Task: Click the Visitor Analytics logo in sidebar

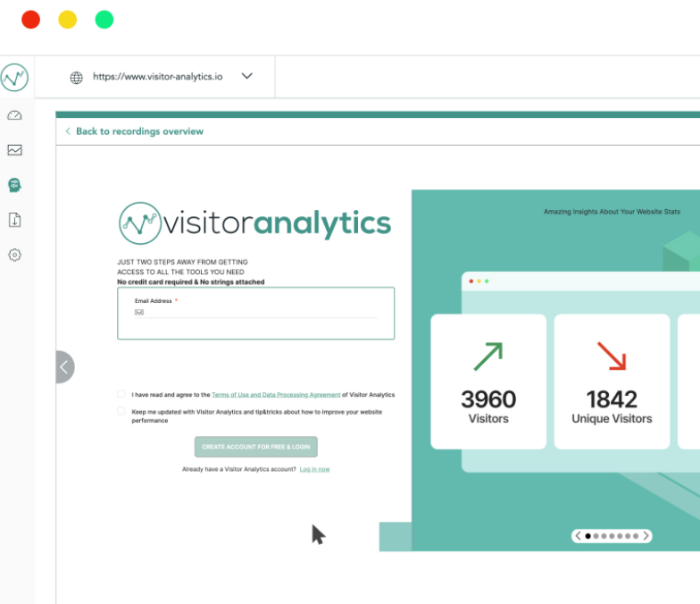Action: tap(14, 77)
